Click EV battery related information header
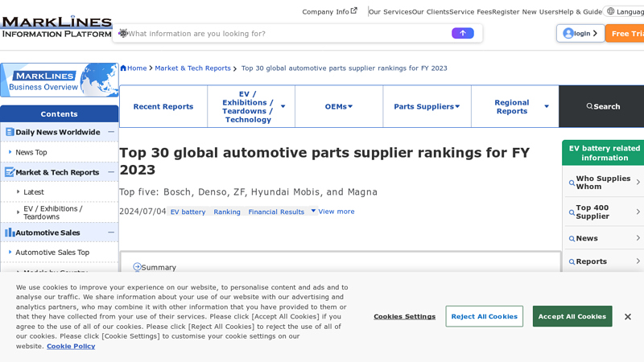Screen dimensions: 644x362 (603, 153)
